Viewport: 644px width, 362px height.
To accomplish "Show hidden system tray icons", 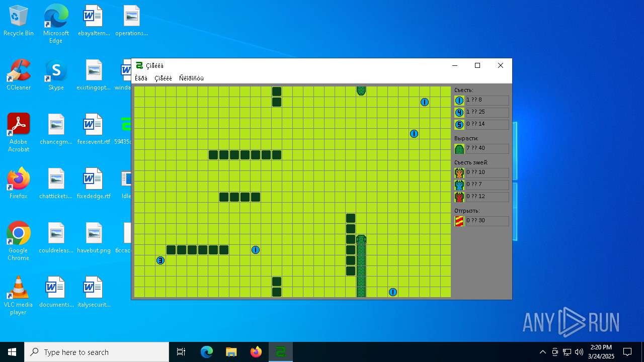I will (x=542, y=352).
